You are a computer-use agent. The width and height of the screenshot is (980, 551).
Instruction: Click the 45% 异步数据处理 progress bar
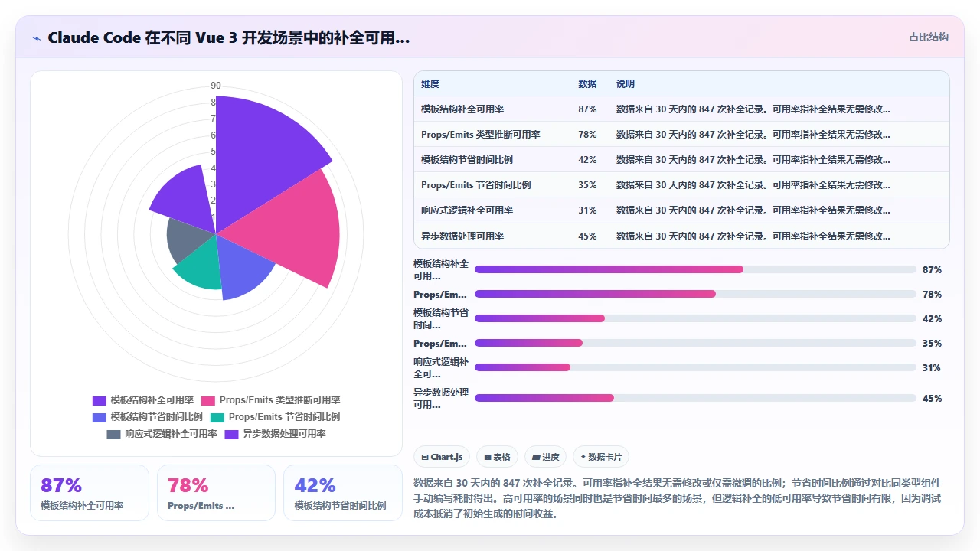tap(695, 398)
